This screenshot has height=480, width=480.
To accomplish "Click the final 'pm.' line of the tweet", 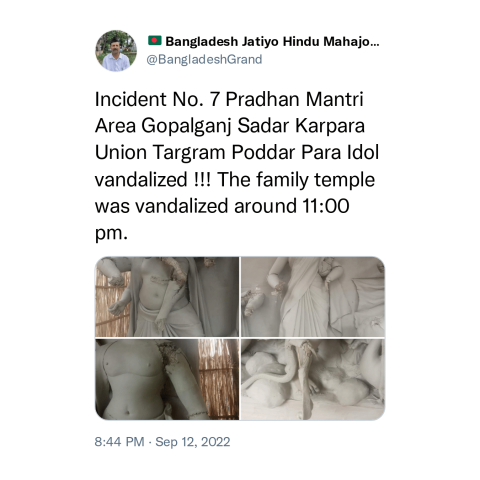I will pos(111,234).
